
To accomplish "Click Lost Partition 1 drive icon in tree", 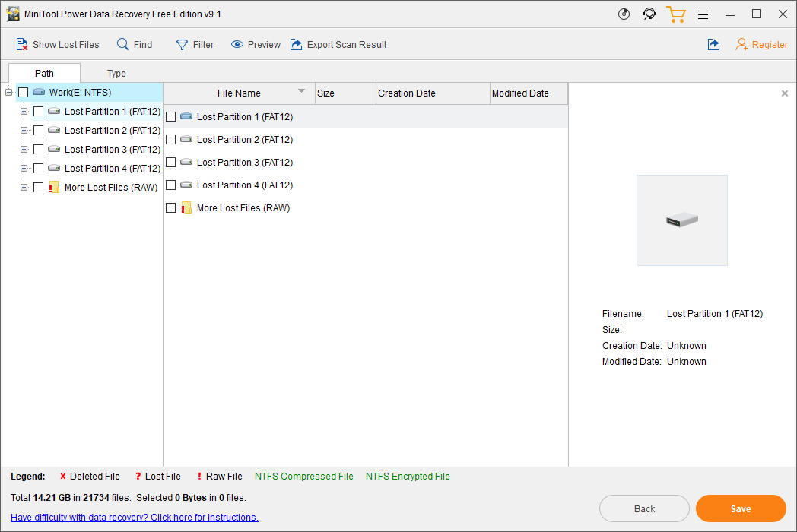I will [54, 111].
